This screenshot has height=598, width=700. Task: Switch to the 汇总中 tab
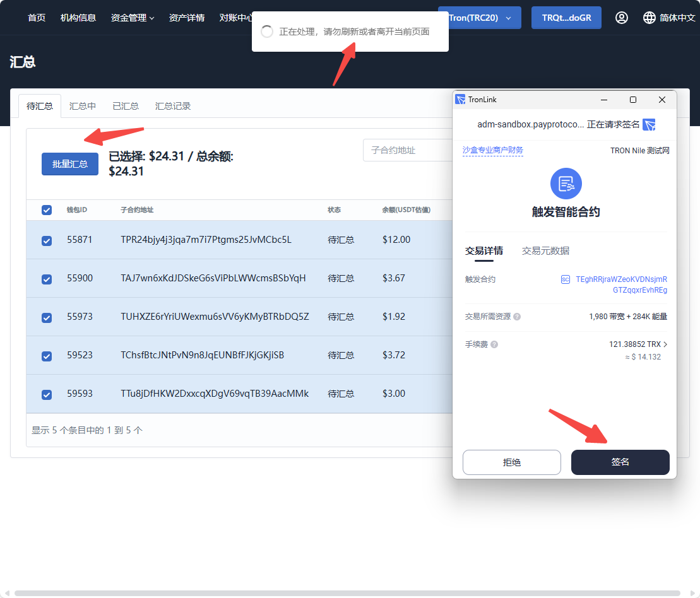coord(83,106)
